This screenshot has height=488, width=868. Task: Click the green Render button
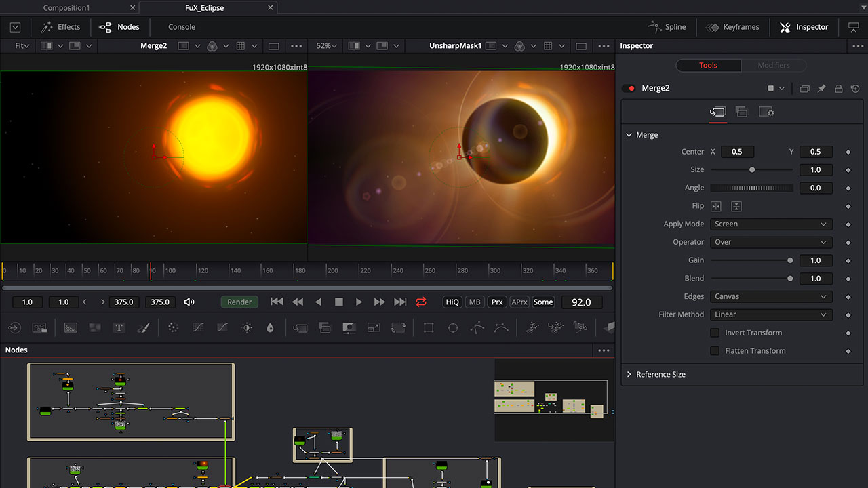click(239, 302)
